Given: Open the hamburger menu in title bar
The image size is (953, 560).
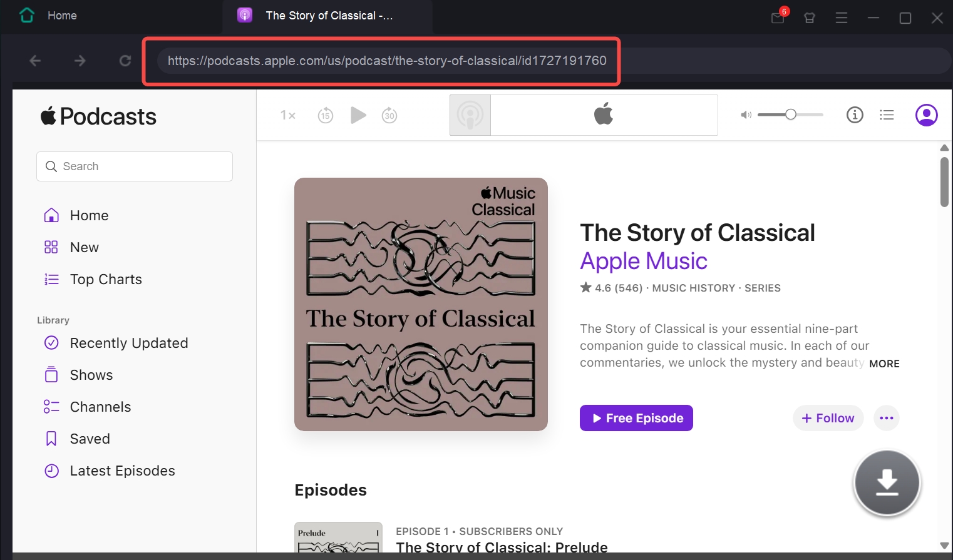Looking at the screenshot, I should pyautogui.click(x=842, y=18).
